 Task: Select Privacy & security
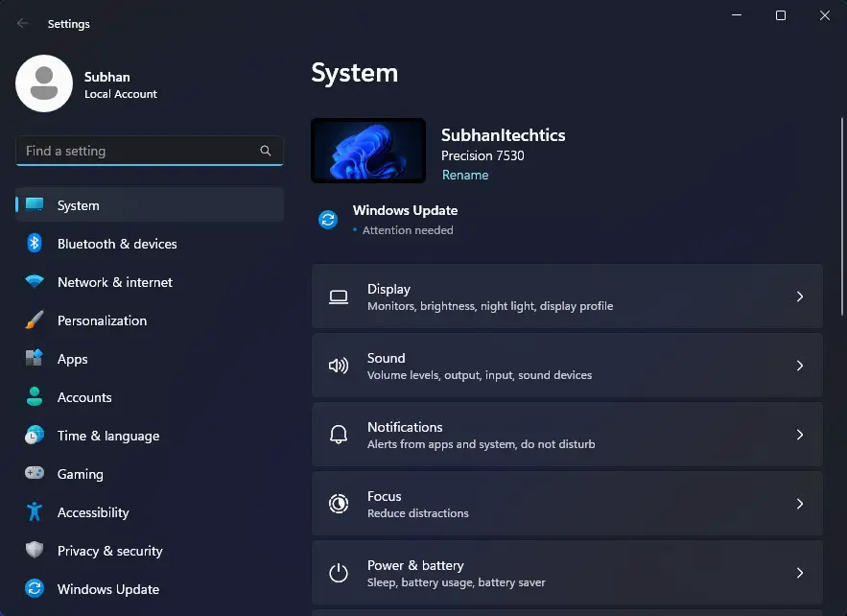(150, 550)
